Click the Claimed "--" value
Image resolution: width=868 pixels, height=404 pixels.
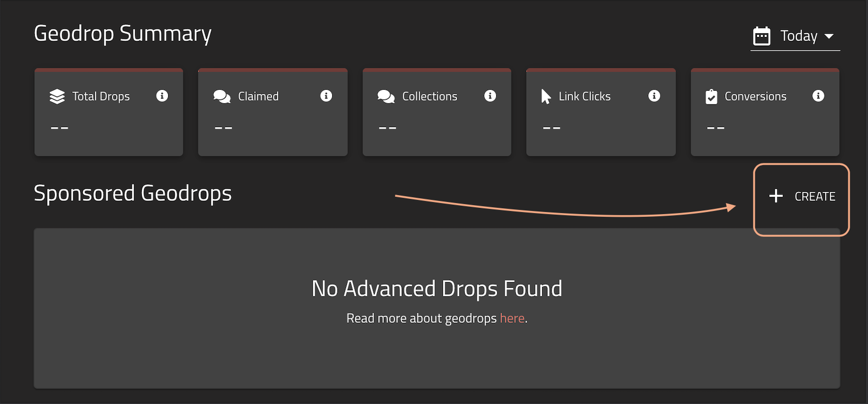224,128
